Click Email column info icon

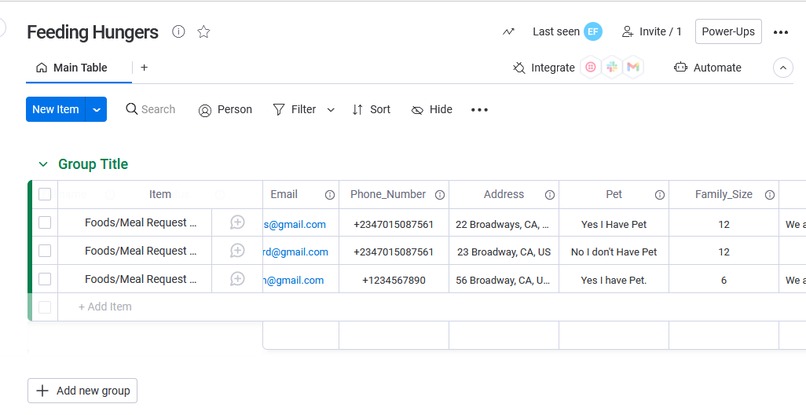coord(330,195)
